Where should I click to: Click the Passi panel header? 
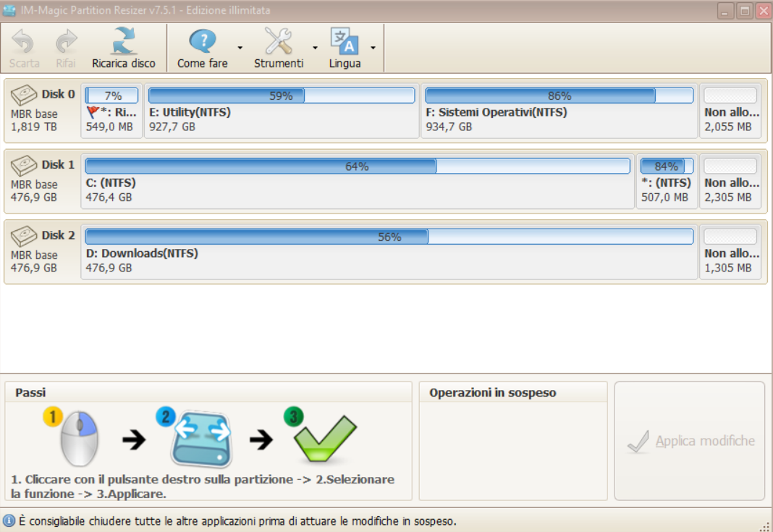pyautogui.click(x=208, y=392)
